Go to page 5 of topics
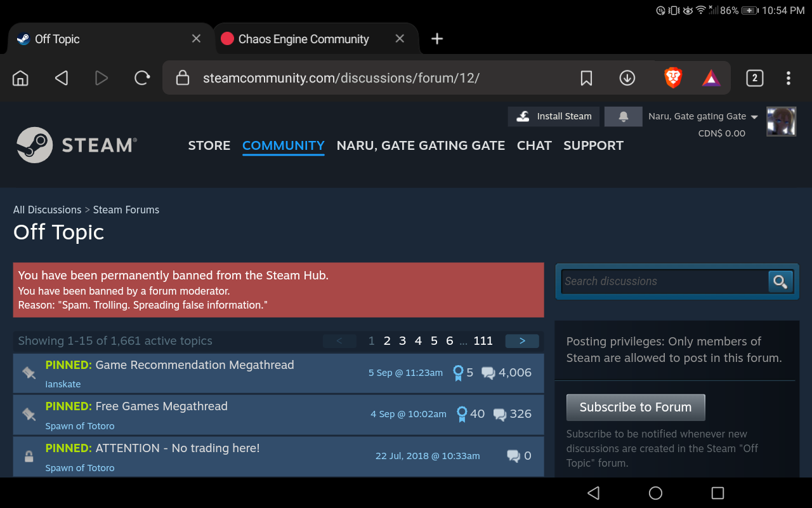Viewport: 812px width, 508px height. [434, 341]
